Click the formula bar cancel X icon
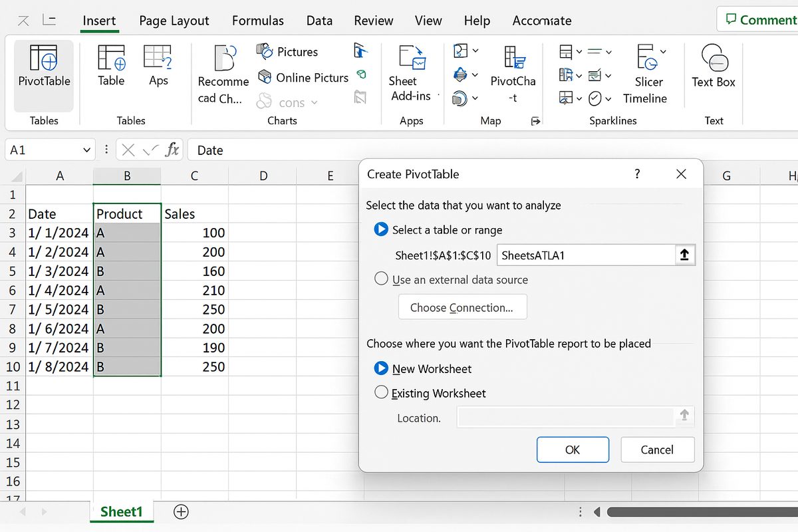This screenshot has width=798, height=532. click(x=130, y=150)
